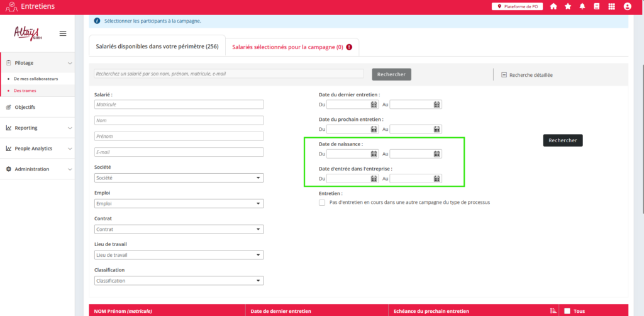
Task: Go to the home page icon
Action: click(553, 6)
